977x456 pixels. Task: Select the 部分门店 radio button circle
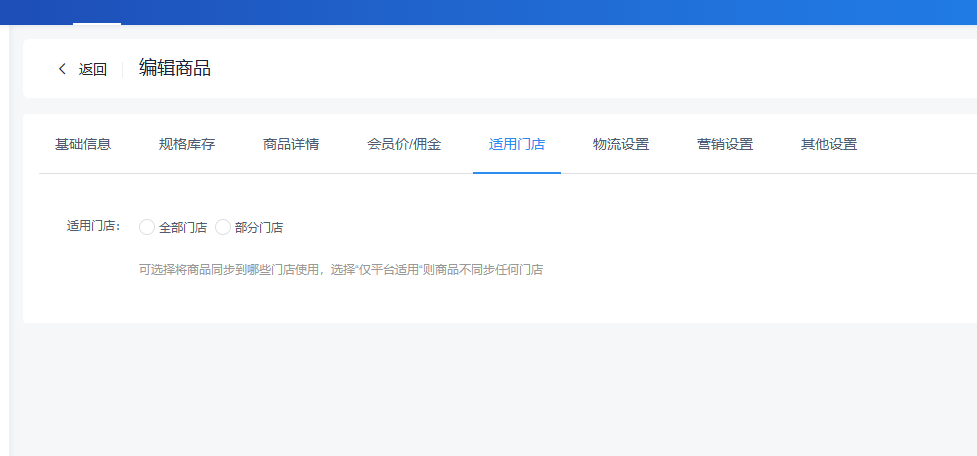pos(223,227)
